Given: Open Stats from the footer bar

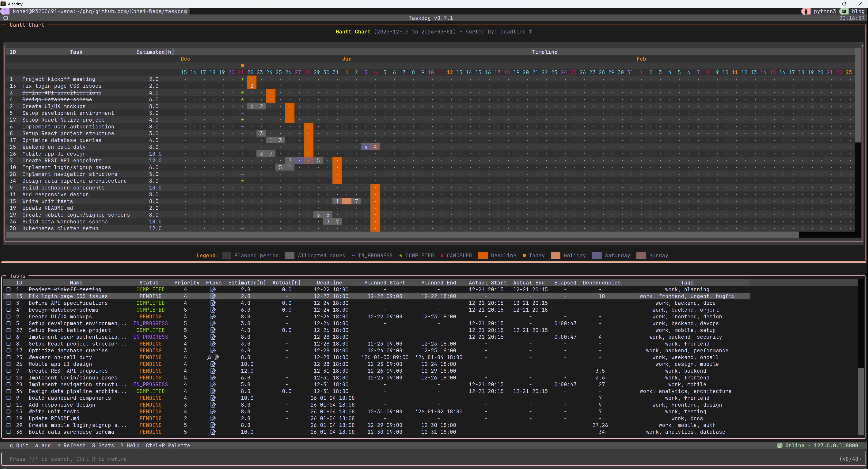Looking at the screenshot, I should [x=103, y=445].
